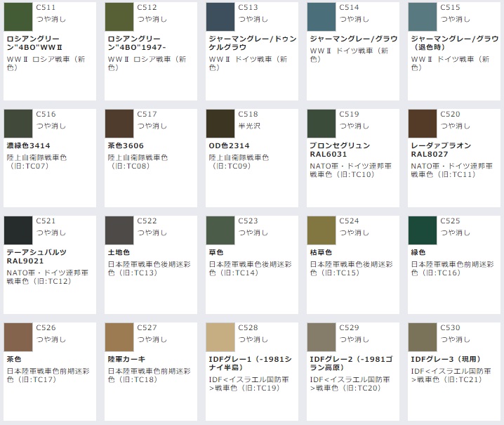Click the C521 code label
The height and width of the screenshot is (425, 504).
(46, 221)
